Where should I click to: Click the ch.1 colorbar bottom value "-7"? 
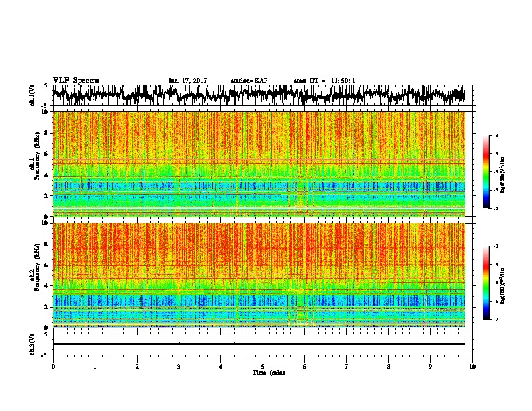tap(495, 208)
